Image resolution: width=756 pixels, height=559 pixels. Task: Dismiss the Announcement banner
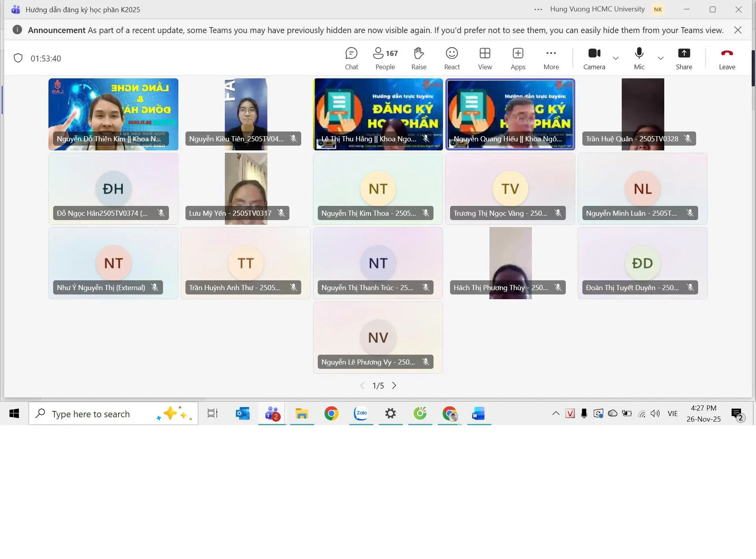click(x=738, y=30)
